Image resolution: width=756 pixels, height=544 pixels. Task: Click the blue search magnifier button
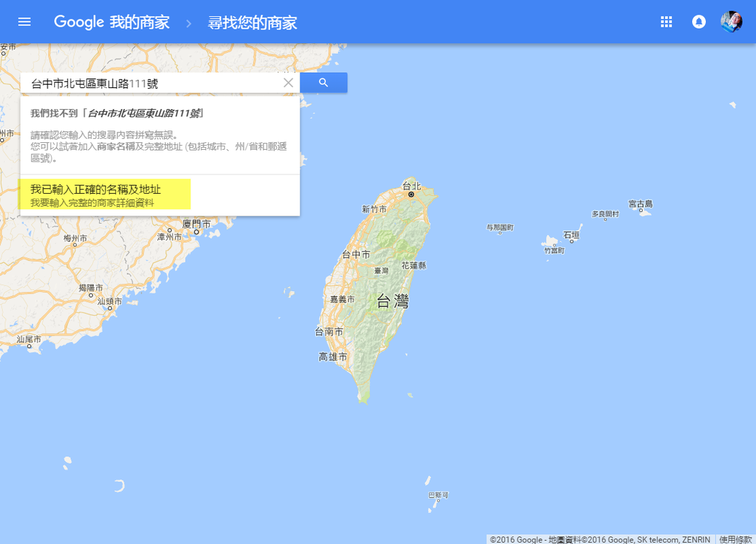pyautogui.click(x=324, y=83)
